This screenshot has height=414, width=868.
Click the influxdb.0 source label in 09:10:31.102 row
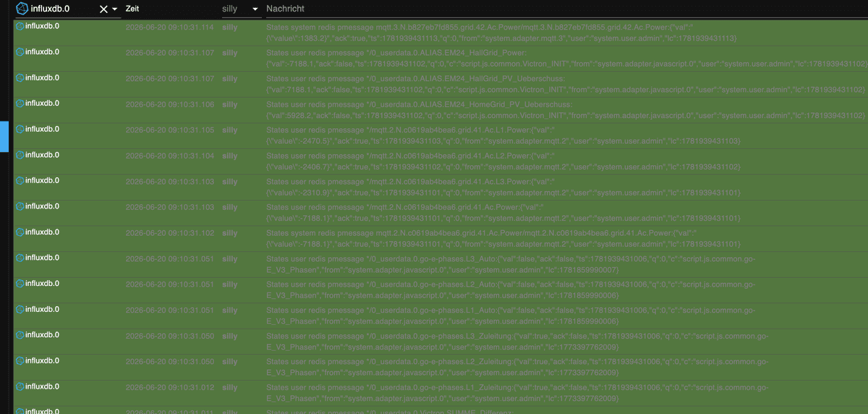[43, 232]
